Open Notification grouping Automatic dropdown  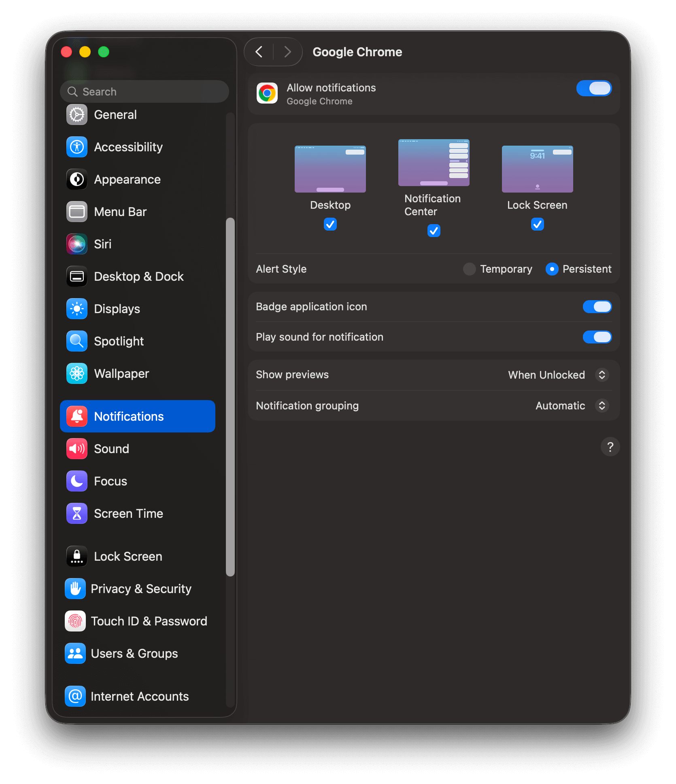[572, 406]
